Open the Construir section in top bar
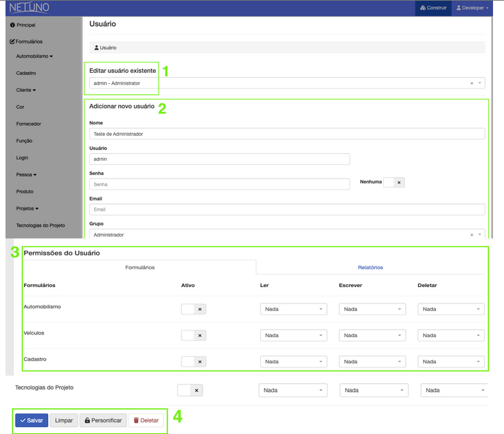The image size is (504, 434). (433, 8)
